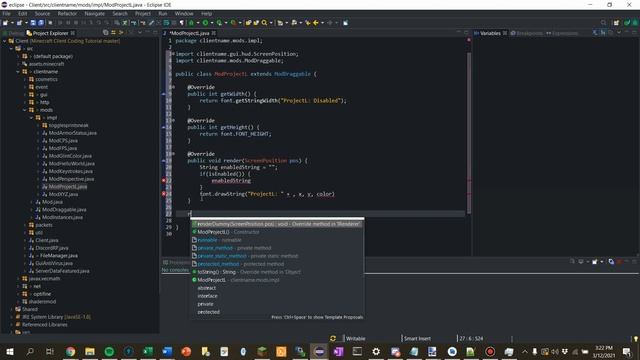Select the ModProjectL() Constructor proposal
Viewport: 640px width, 360px height.
pyautogui.click(x=277, y=232)
